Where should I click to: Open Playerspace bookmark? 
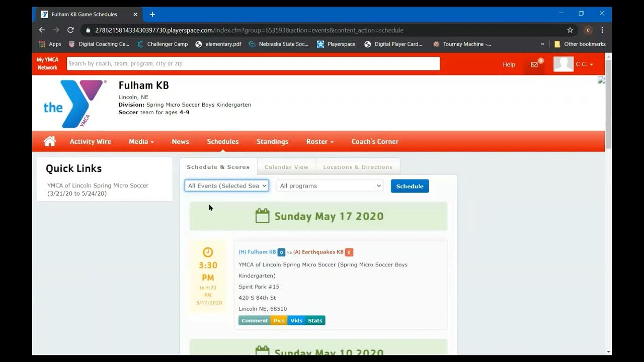click(336, 44)
